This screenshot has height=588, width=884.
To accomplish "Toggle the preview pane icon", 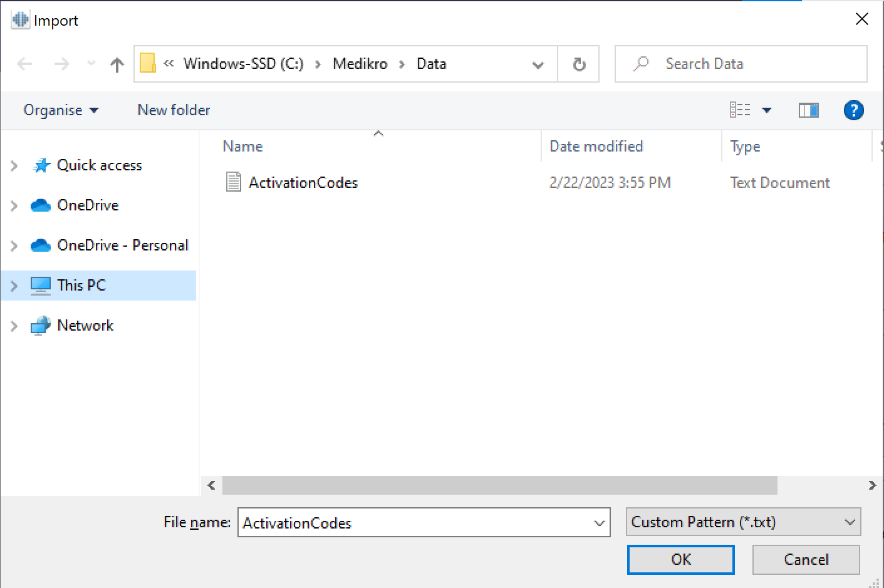I will (x=808, y=110).
